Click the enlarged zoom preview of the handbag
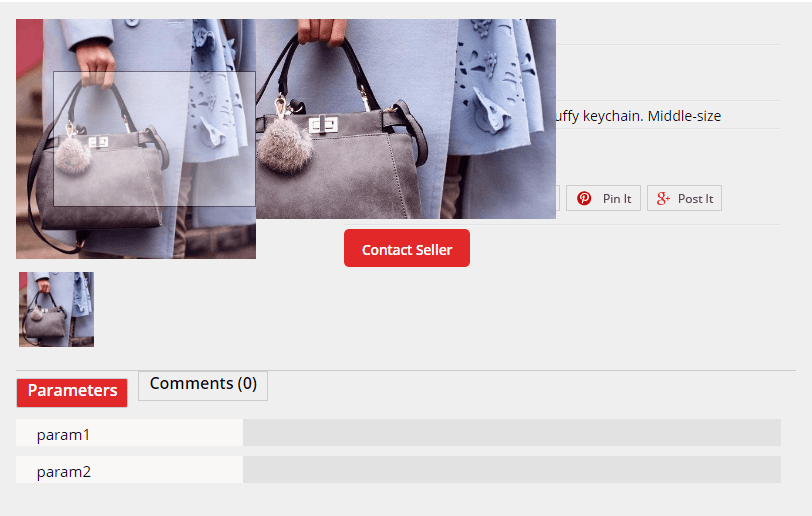The height and width of the screenshot is (516, 812). 405,119
